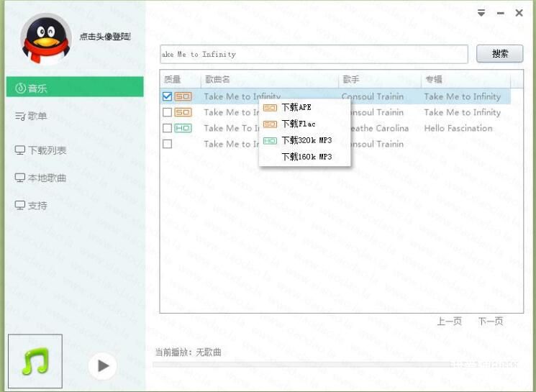Tick the fourth song row checkbox
The image size is (536, 392).
click(168, 144)
